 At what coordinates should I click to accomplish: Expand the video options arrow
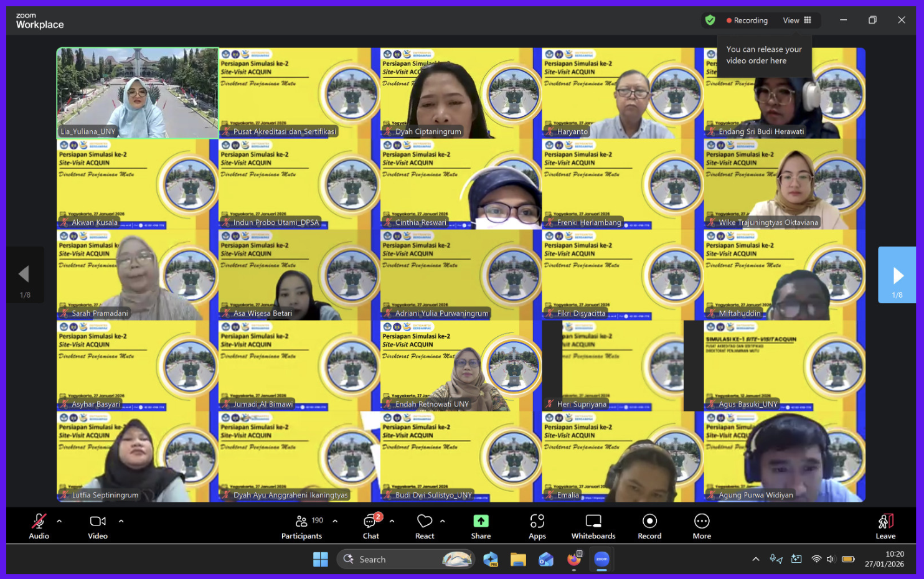[x=121, y=521]
